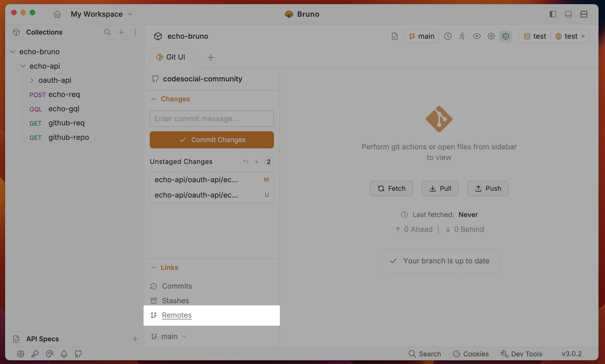605x364 pixels.
Task: Click GitHub cat icon in status bar
Action: (78, 354)
